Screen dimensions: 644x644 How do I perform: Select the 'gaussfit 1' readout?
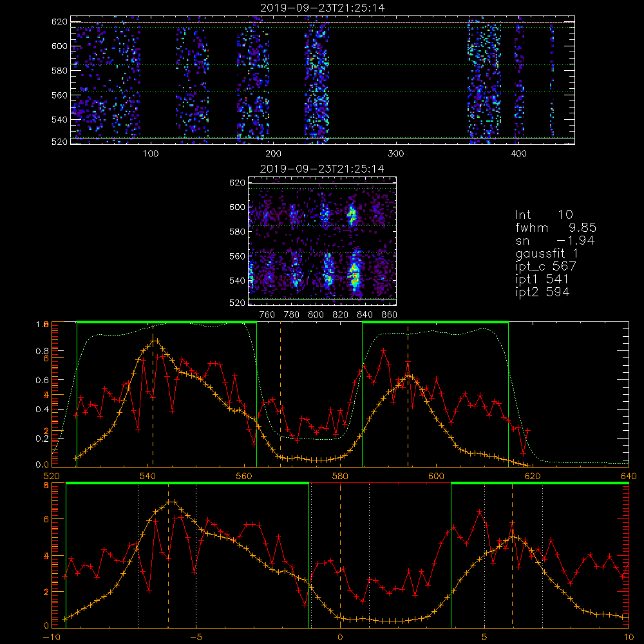point(547,253)
